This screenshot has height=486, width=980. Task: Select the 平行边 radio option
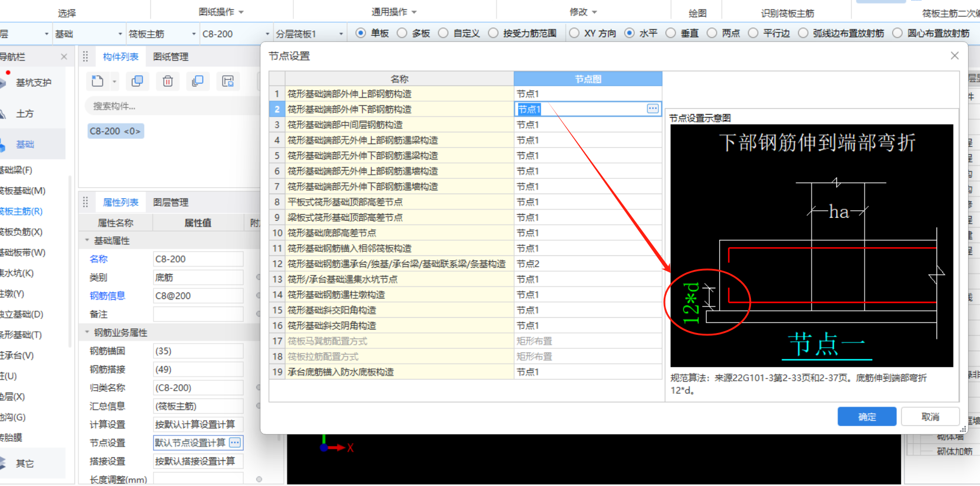tap(753, 33)
